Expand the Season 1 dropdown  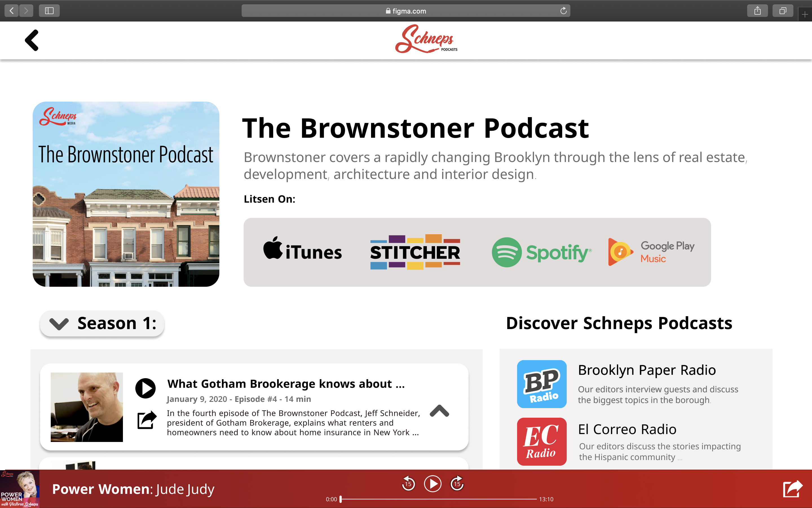click(x=102, y=323)
